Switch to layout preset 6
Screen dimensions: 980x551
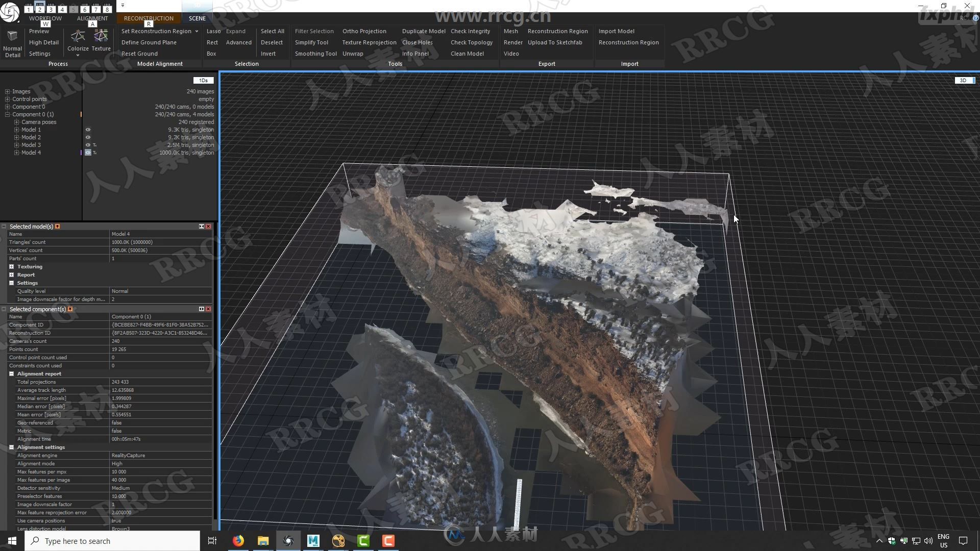[x=85, y=9]
